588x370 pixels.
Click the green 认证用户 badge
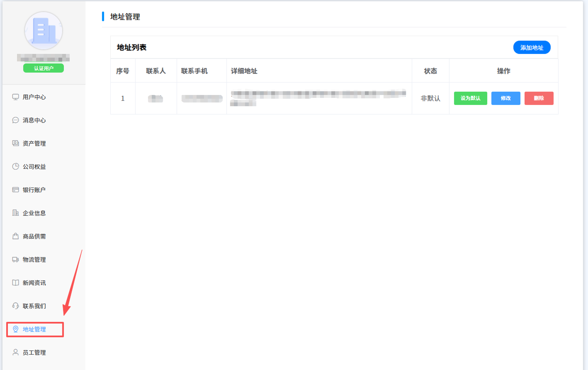pos(44,68)
